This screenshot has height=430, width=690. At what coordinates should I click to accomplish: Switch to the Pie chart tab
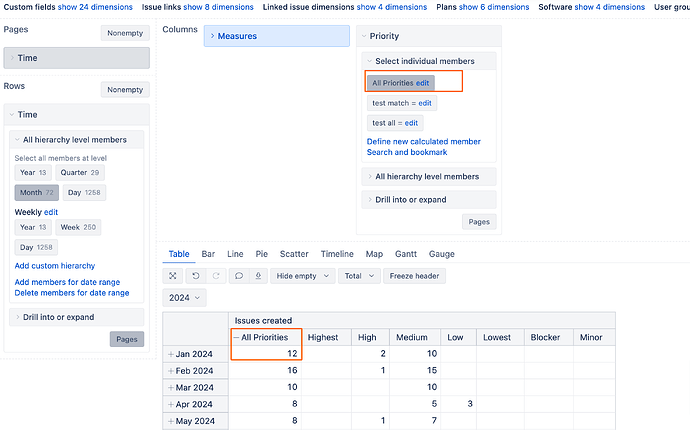point(261,255)
